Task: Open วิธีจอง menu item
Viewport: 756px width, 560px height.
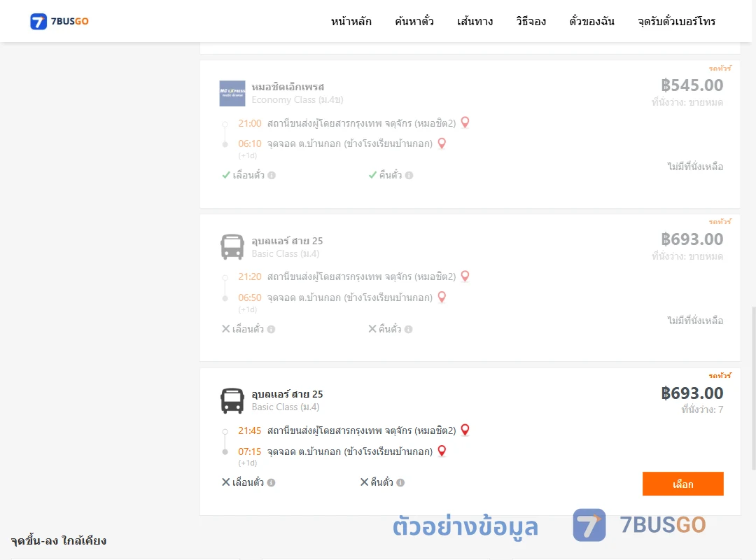Action: (531, 21)
